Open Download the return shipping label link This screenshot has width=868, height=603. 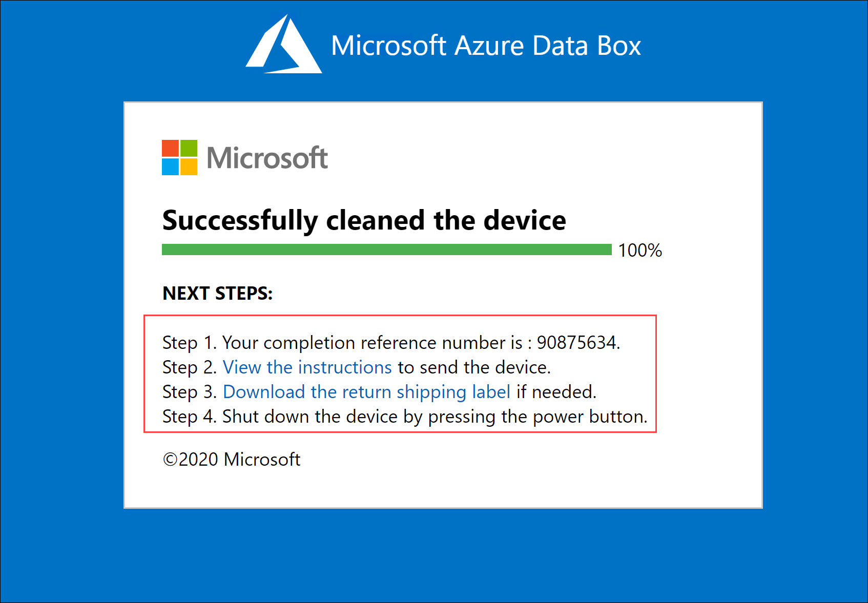pos(367,392)
